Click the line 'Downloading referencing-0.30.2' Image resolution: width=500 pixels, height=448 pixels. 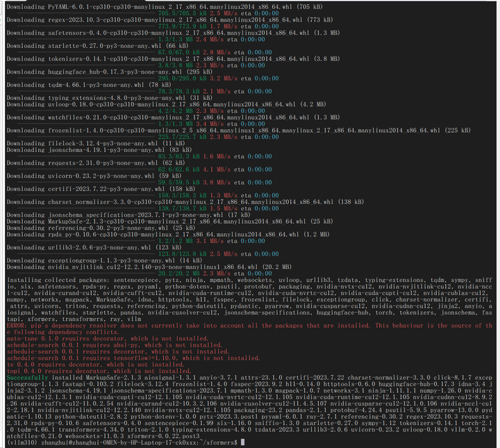[x=101, y=228]
